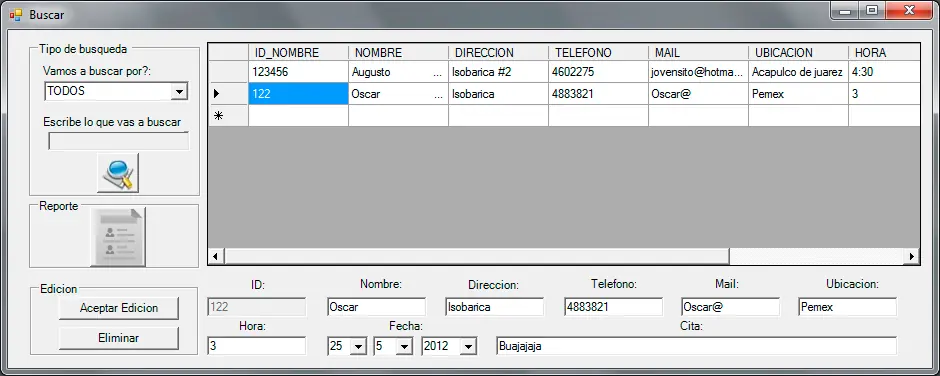The image size is (940, 376).
Task: Select the Acapulco de juarez cell
Action: [x=798, y=72]
